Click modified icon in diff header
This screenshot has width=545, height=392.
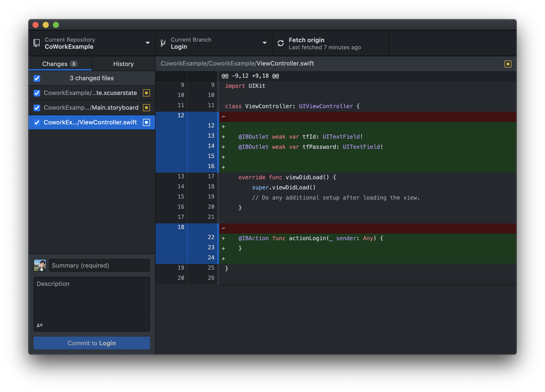[508, 64]
